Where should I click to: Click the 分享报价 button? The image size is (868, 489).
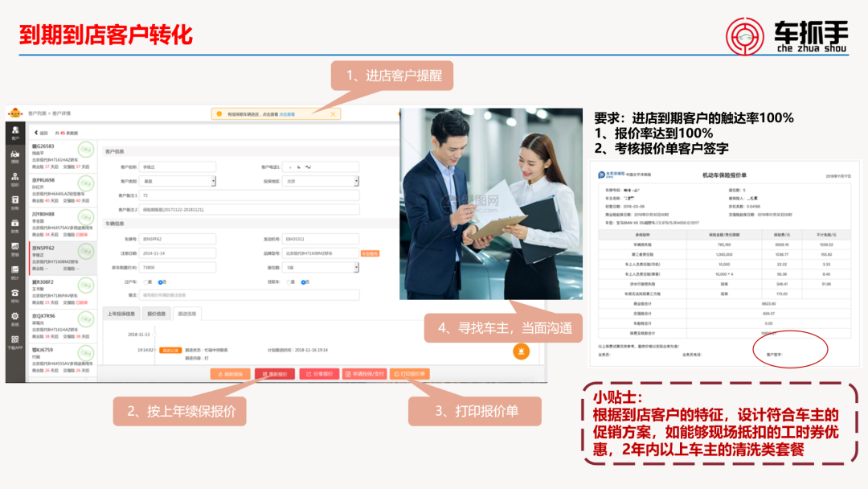(319, 374)
